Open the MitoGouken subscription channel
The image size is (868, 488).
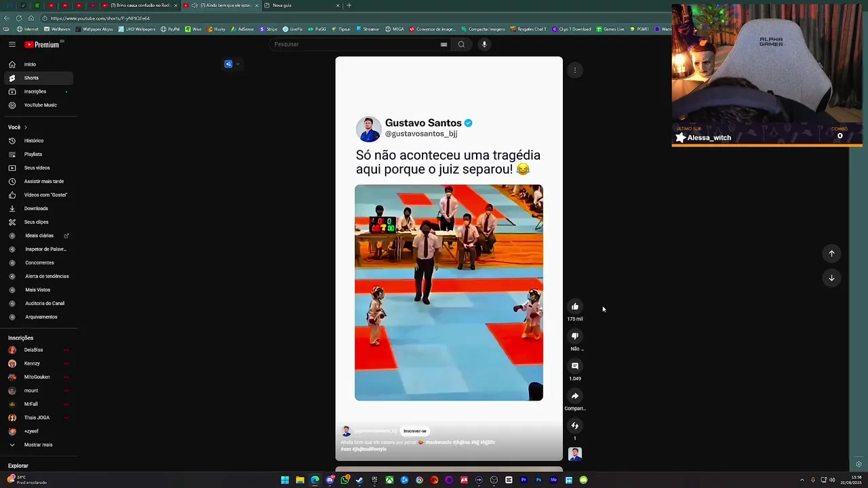pyautogui.click(x=39, y=377)
